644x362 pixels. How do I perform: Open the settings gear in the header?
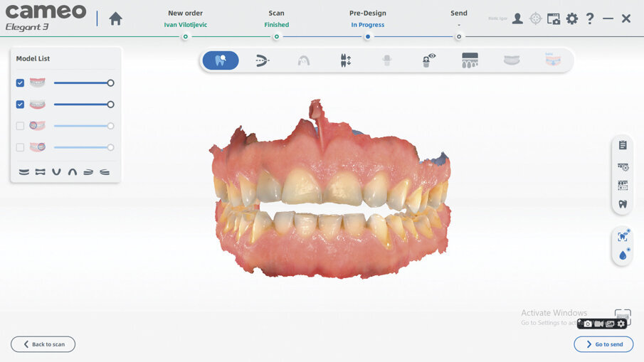pos(572,19)
